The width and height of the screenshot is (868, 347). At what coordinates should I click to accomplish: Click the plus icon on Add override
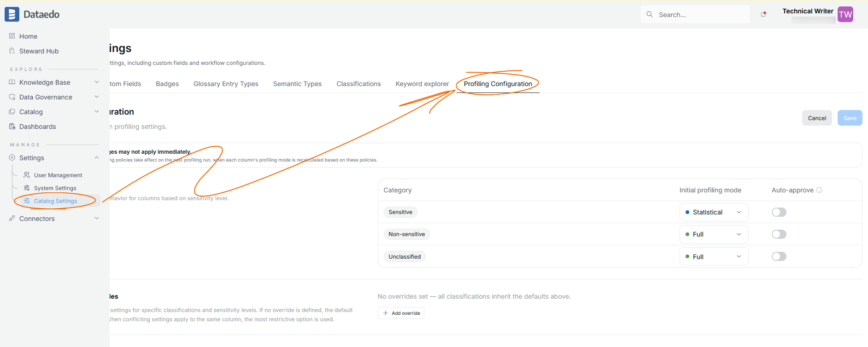click(386, 313)
